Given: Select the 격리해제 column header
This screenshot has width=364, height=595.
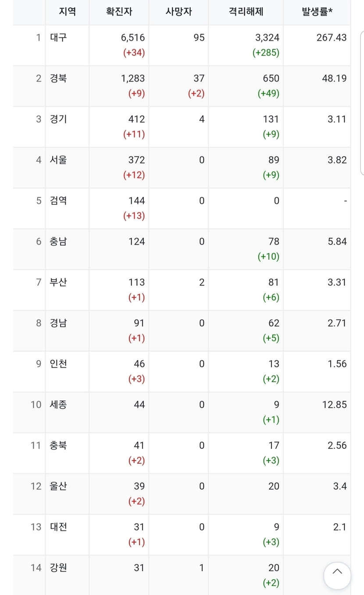Looking at the screenshot, I should pyautogui.click(x=246, y=12).
